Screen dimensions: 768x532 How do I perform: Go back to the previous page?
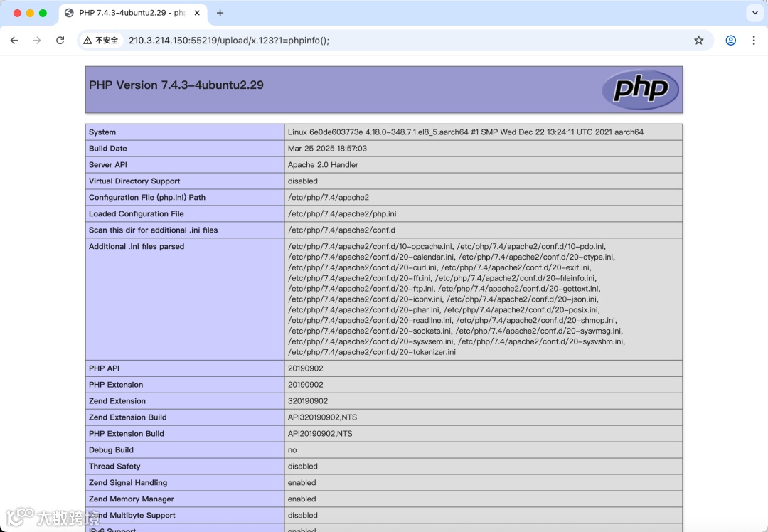tap(14, 40)
